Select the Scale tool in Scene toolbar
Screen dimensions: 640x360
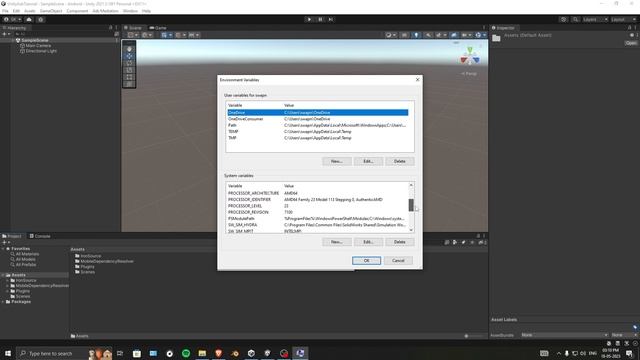click(129, 70)
